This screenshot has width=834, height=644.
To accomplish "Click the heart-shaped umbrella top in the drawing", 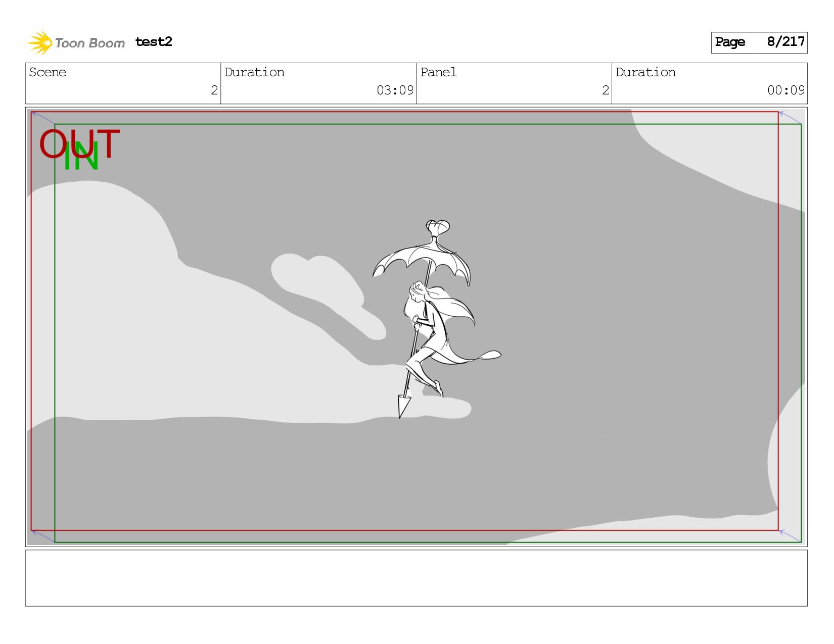I will [438, 227].
